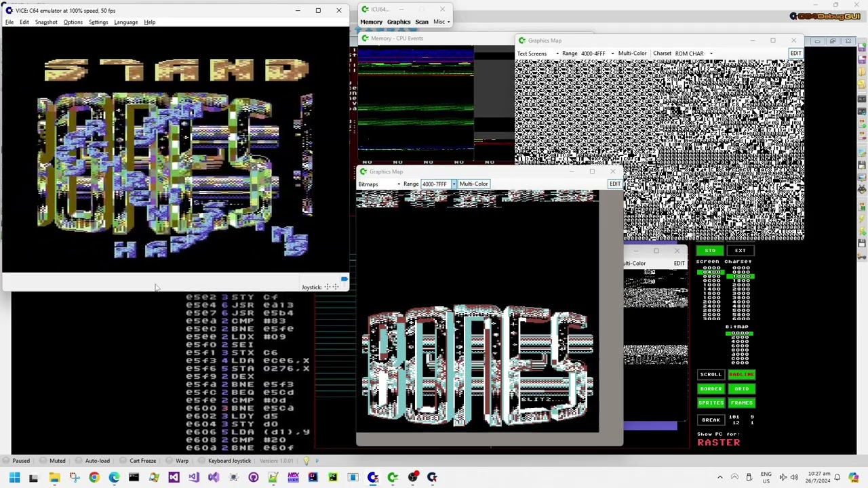868x488 pixels.
Task: Click EDIT in the Bitmaps Graphics Map
Action: [x=614, y=184]
